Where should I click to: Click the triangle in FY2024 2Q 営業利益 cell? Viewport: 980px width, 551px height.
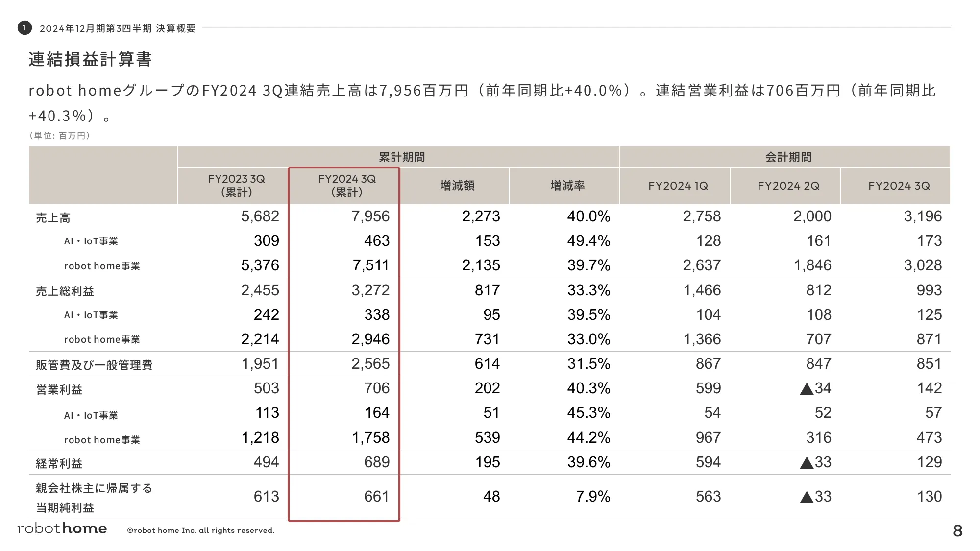coord(806,389)
